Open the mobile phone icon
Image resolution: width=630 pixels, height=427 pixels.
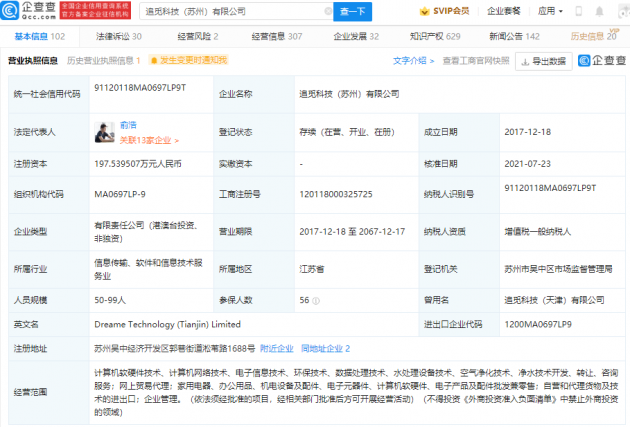579,11
